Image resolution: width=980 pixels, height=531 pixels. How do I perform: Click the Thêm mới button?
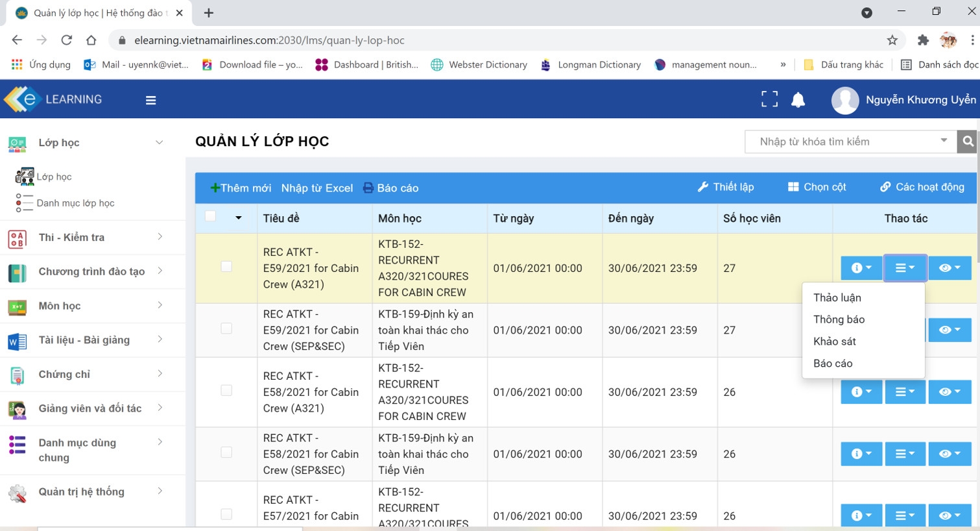pos(241,188)
